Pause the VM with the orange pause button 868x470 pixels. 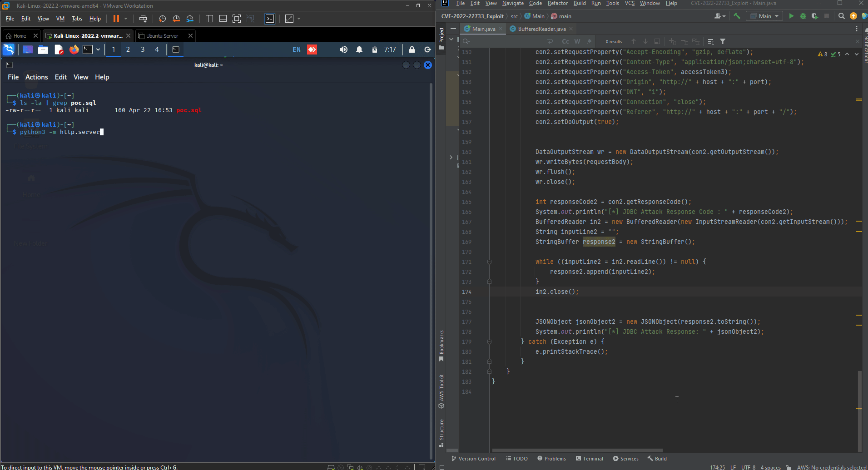[116, 19]
